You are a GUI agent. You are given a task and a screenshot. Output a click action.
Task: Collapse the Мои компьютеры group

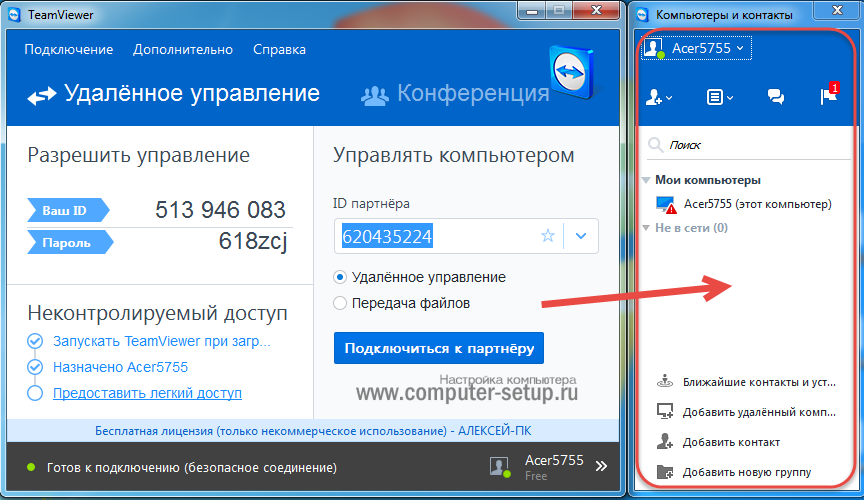click(x=646, y=180)
